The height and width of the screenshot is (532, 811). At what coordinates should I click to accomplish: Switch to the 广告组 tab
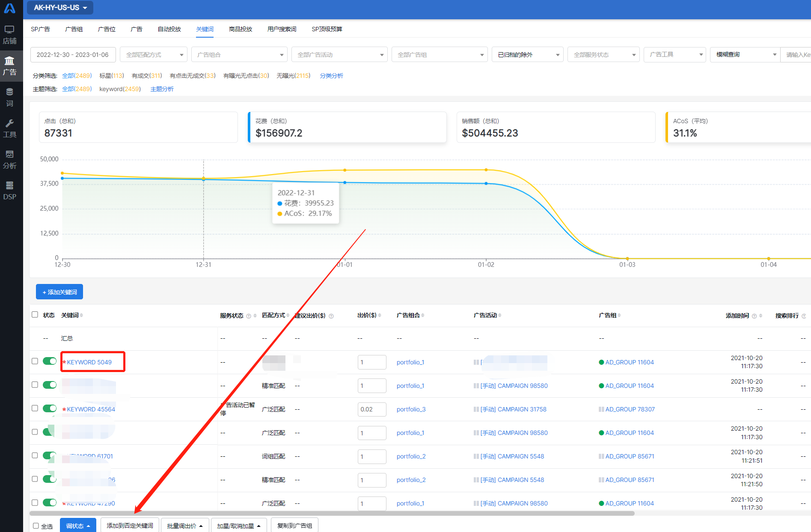coord(74,29)
